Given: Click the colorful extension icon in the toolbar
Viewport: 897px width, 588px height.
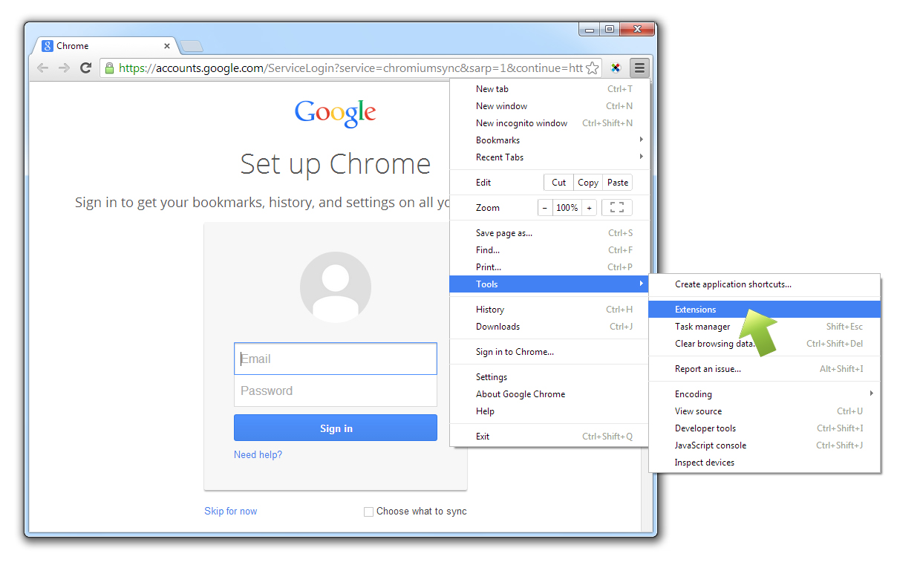Looking at the screenshot, I should click(x=616, y=68).
